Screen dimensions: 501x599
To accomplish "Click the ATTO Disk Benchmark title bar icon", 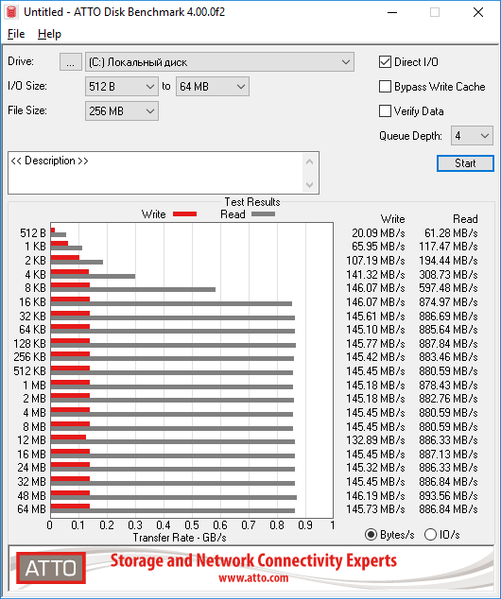I will [12, 12].
